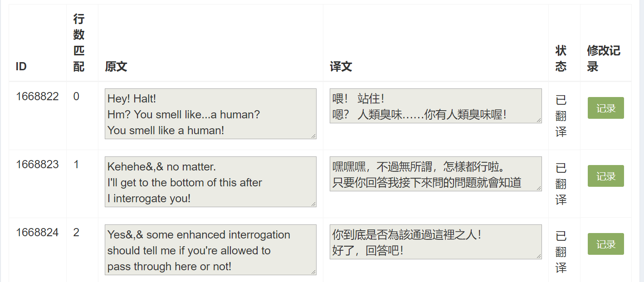Edit the translation starting with 喂！站住！
This screenshot has height=282, width=644.
pyautogui.click(x=435, y=106)
